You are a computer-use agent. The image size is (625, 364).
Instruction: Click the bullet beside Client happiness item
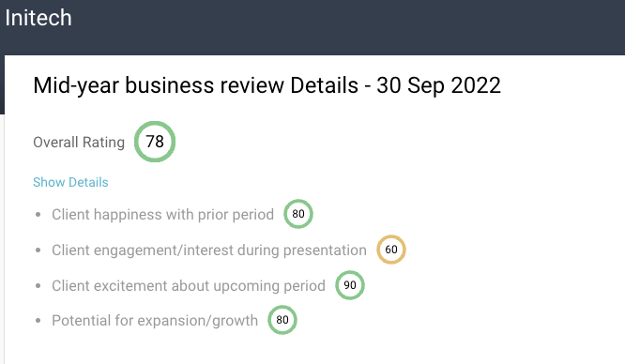(x=38, y=215)
